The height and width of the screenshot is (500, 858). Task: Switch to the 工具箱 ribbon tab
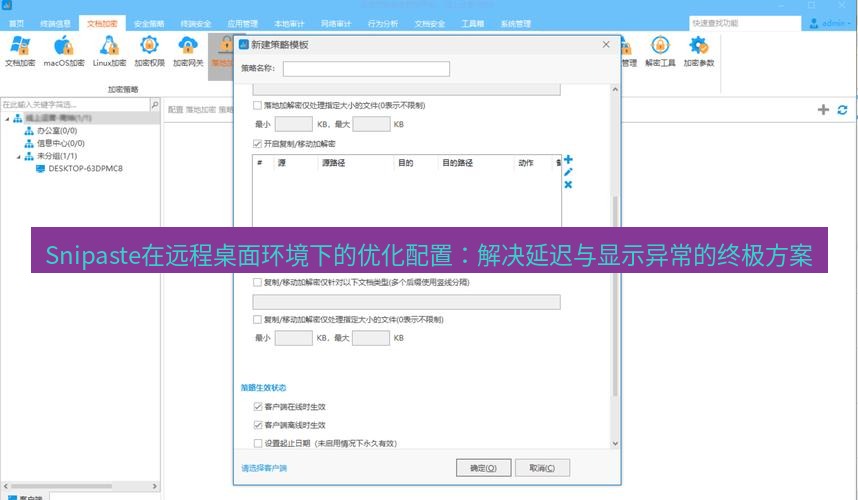(x=472, y=24)
